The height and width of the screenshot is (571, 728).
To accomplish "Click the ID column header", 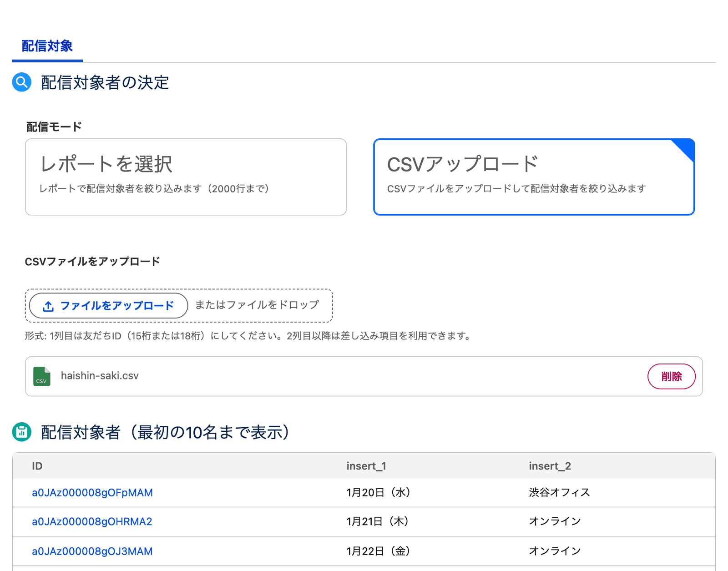I will click(x=37, y=466).
